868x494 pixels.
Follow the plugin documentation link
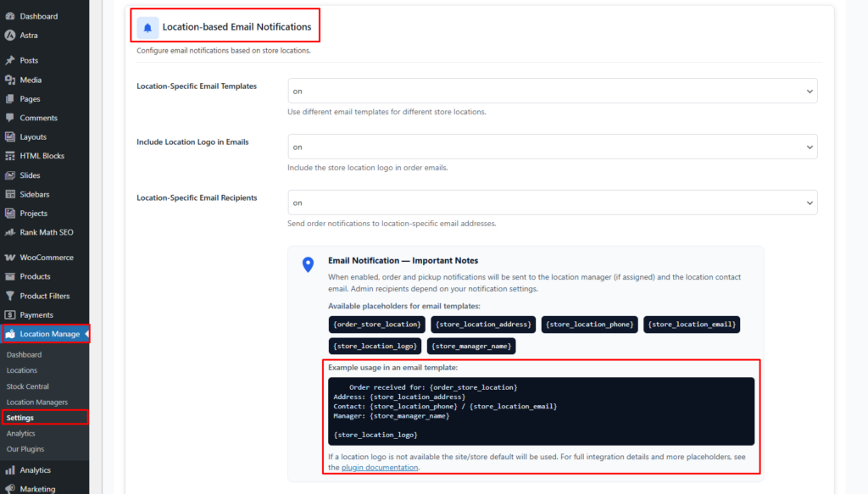380,467
